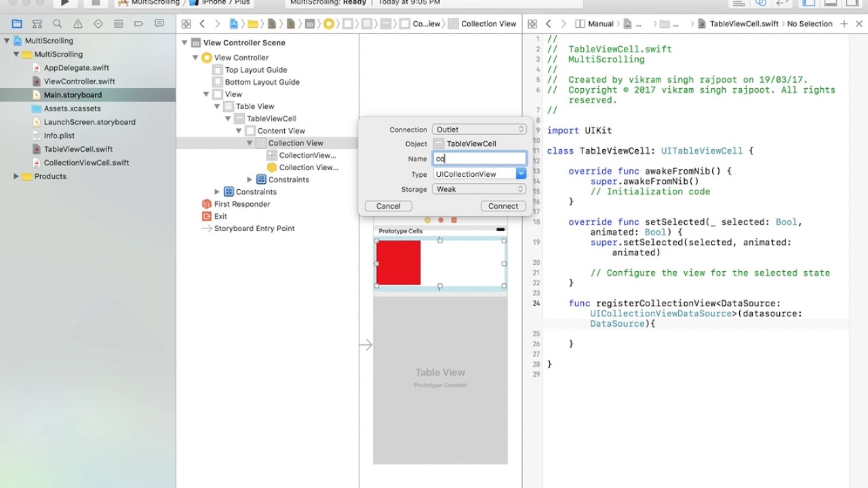
Task: Click the Run play button
Action: tap(65, 3)
